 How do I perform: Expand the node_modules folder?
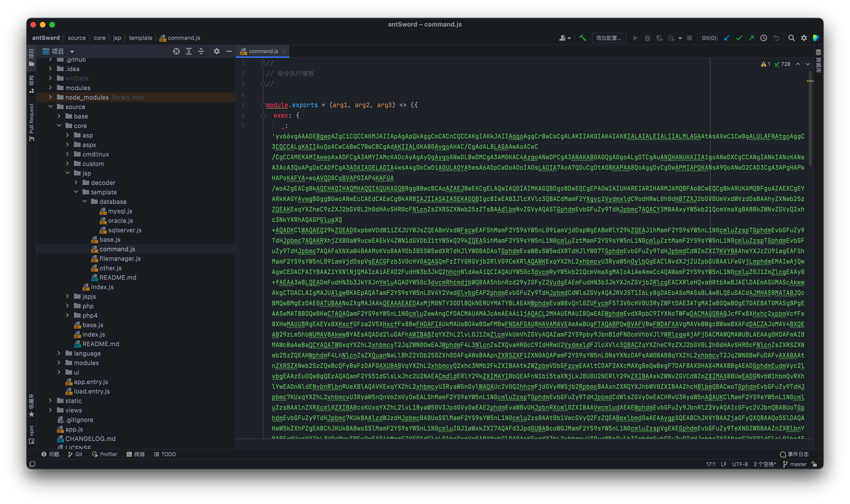point(50,97)
